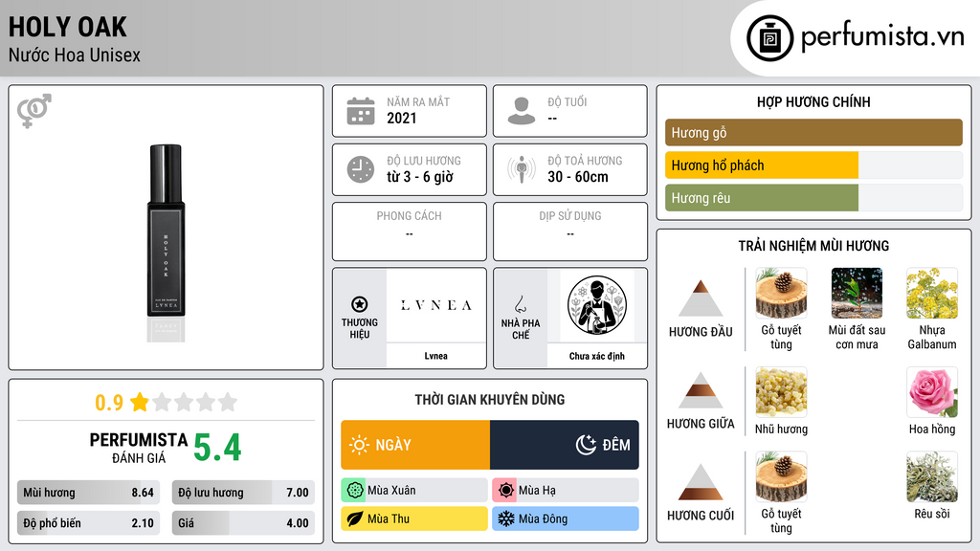Viewport: 980px width, 551px height.
Task: Click the moon icon beside Đêm
Action: [x=586, y=445]
